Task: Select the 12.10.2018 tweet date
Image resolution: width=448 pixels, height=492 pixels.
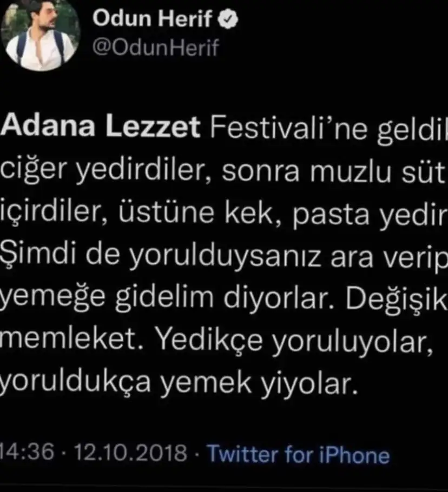Action: click(130, 453)
